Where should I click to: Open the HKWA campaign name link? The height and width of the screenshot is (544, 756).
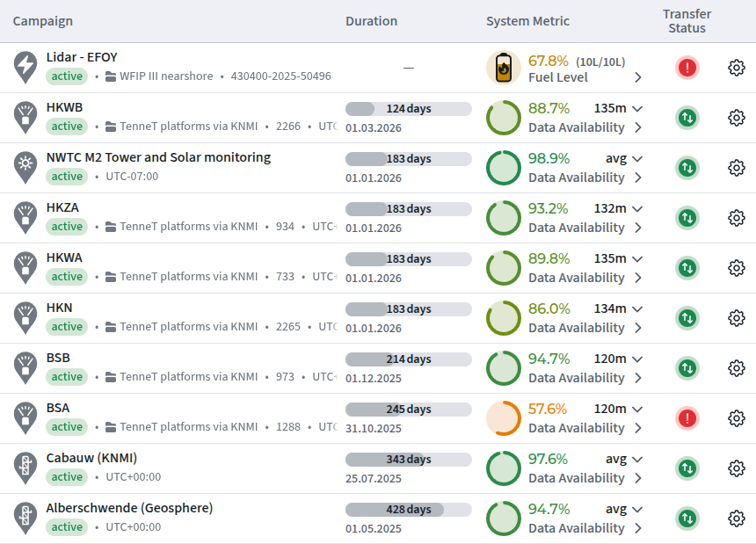point(64,257)
